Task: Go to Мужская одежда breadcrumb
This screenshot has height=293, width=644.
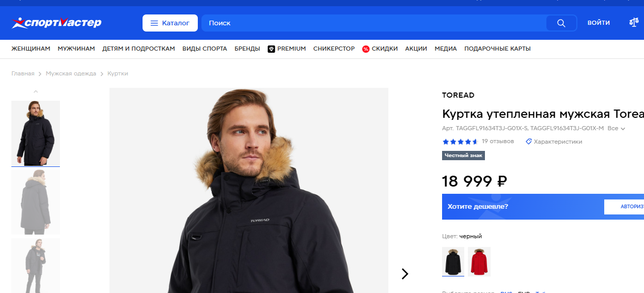Action: 71,73
